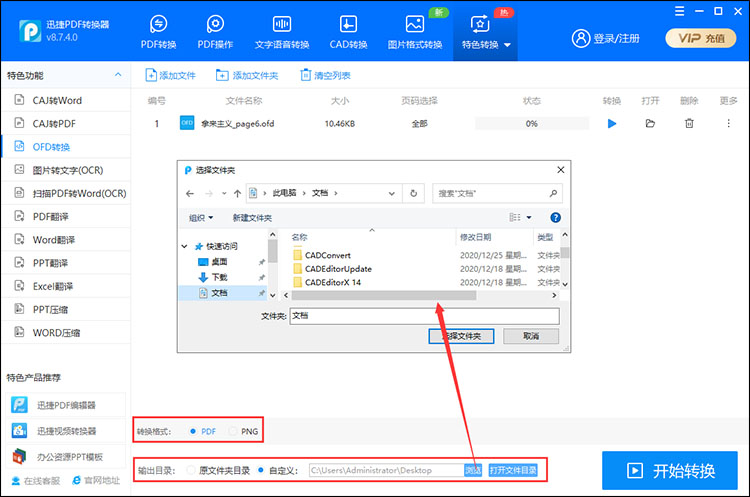Viewport: 750px width, 497px height.
Task: Select 桌面 in the quick access tree
Action: (x=220, y=262)
